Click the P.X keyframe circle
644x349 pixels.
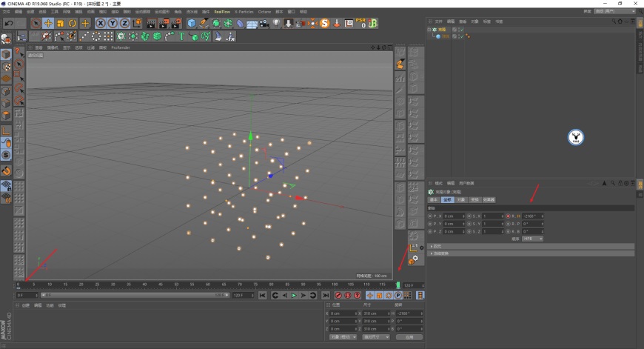tap(430, 216)
